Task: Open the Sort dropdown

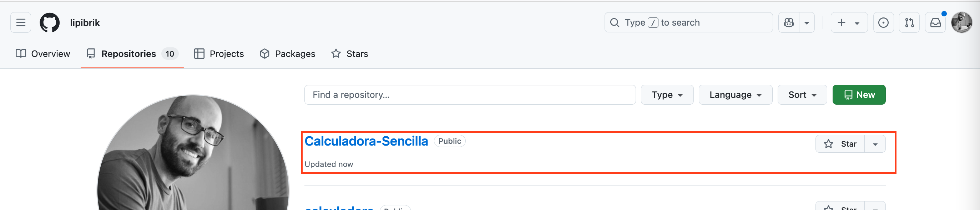Action: click(802, 95)
